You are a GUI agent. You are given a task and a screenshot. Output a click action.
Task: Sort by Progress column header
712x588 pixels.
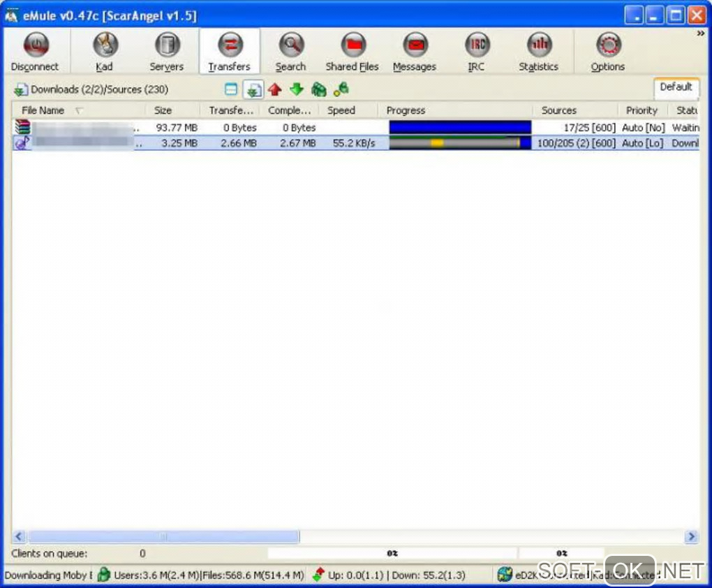coord(455,110)
